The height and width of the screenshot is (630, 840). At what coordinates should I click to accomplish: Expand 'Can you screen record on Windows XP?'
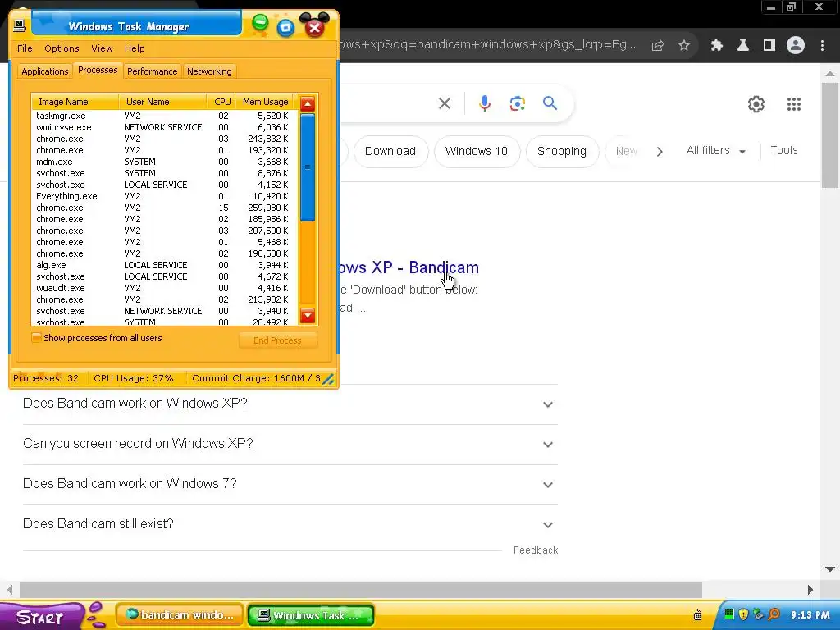290,444
